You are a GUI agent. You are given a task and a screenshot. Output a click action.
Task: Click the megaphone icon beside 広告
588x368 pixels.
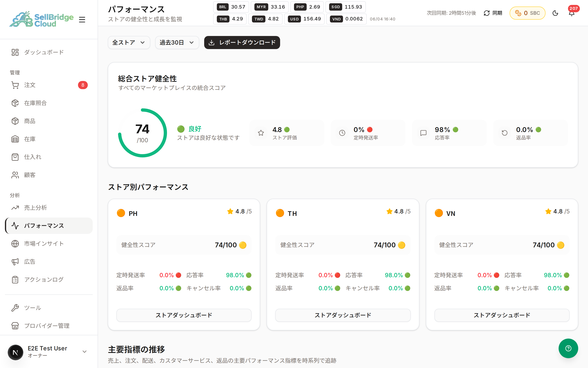(x=15, y=262)
